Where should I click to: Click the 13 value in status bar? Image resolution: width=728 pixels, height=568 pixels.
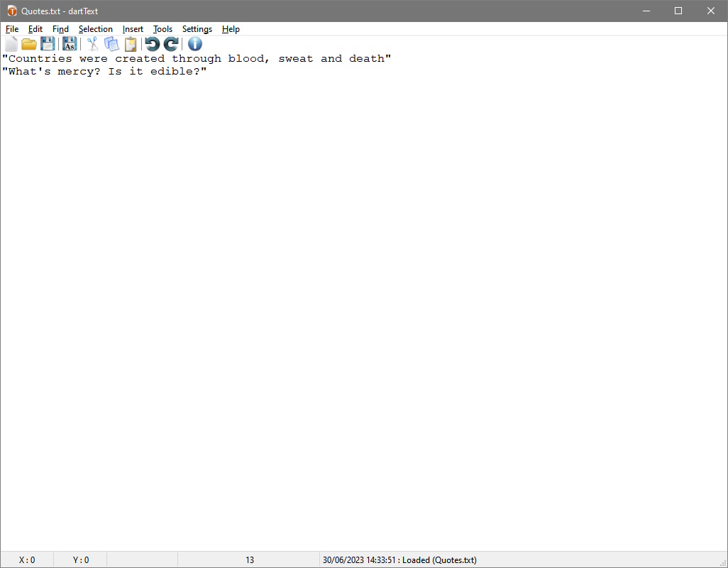point(250,560)
